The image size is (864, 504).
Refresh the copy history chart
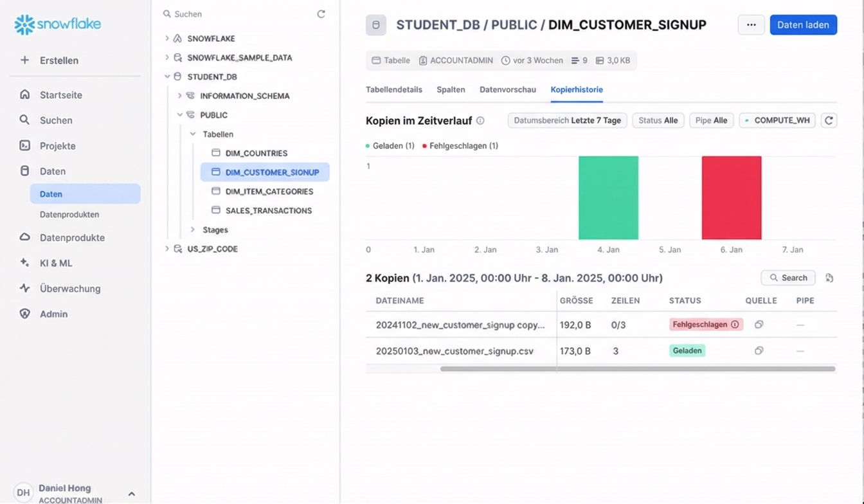pyautogui.click(x=829, y=120)
